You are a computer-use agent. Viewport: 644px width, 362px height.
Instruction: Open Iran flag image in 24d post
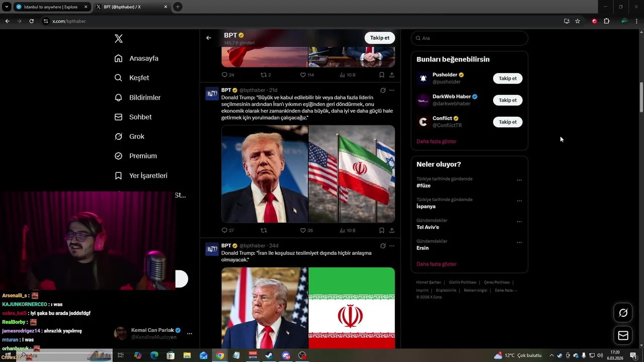click(352, 308)
